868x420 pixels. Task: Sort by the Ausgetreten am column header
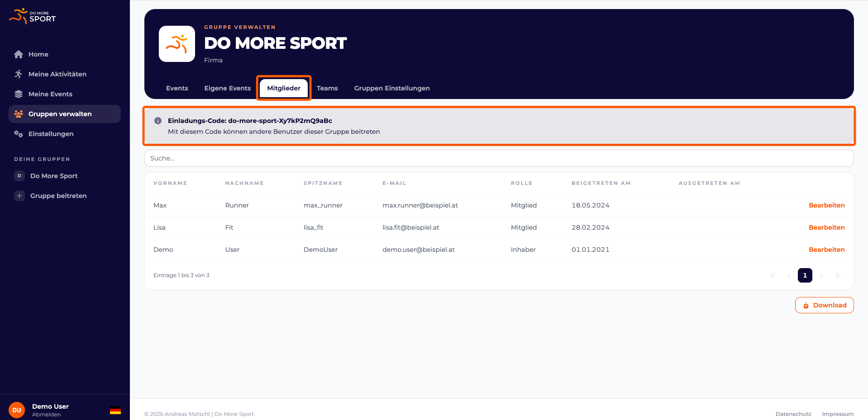pyautogui.click(x=709, y=183)
